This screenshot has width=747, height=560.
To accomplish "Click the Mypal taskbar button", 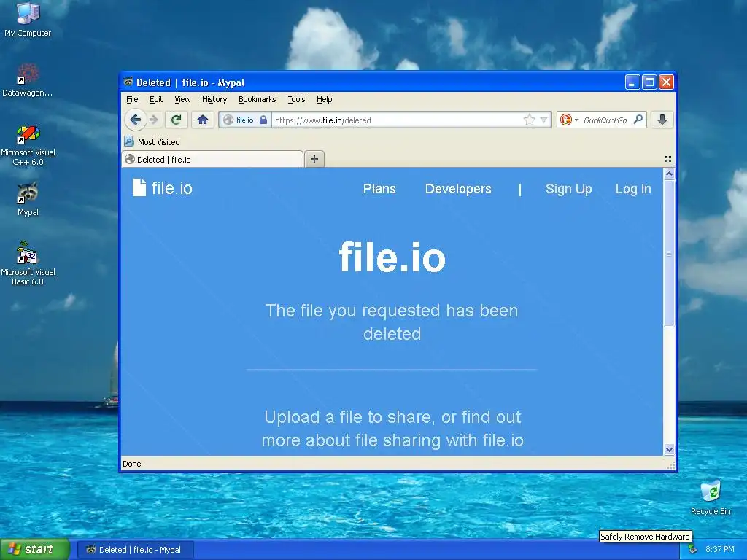I will [x=135, y=550].
